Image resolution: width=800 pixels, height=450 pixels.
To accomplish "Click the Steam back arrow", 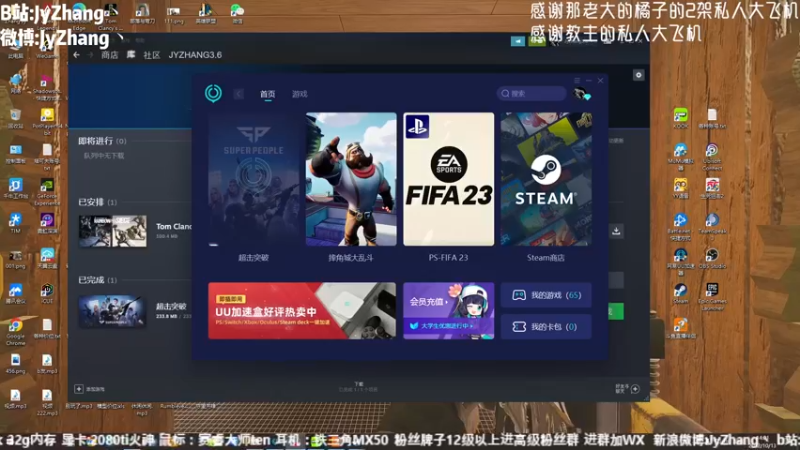I will (77, 55).
